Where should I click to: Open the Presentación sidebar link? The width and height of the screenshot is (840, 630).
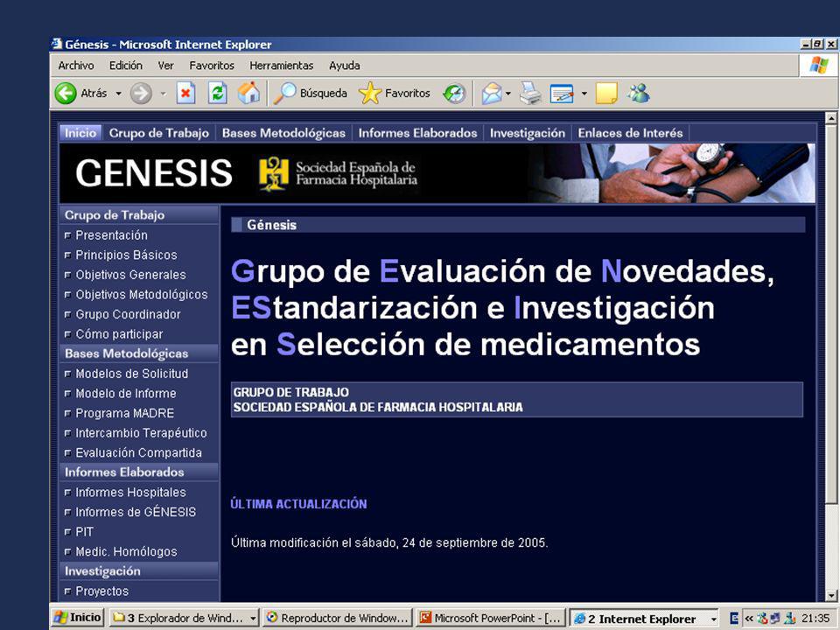point(111,235)
